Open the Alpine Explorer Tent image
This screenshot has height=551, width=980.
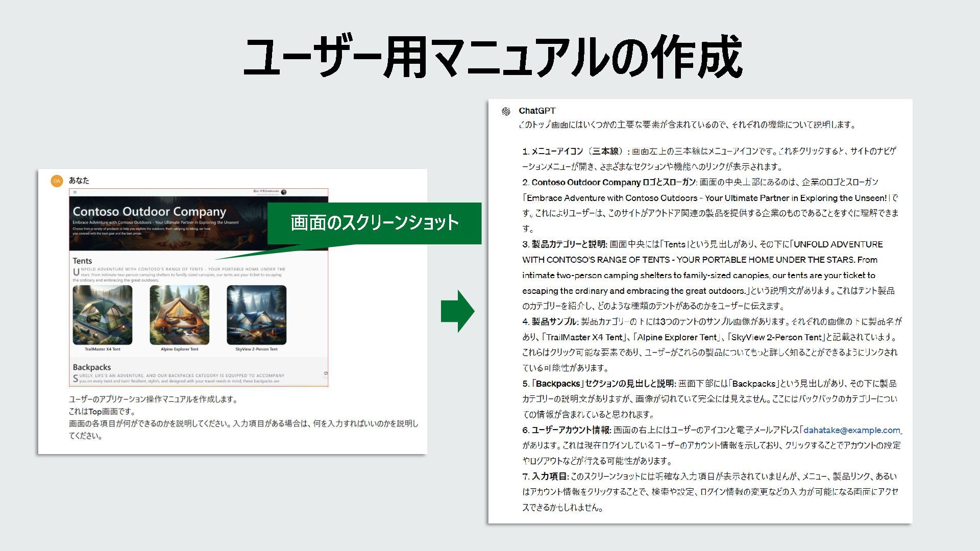(x=179, y=315)
